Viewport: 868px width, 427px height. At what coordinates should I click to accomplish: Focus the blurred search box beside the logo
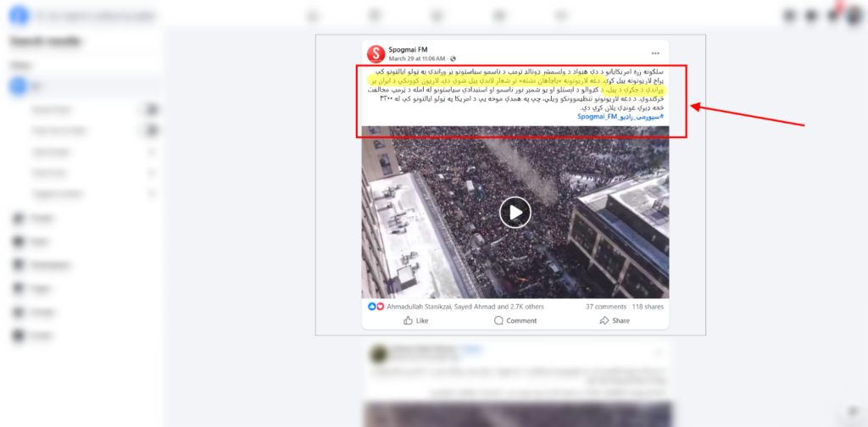click(x=95, y=16)
